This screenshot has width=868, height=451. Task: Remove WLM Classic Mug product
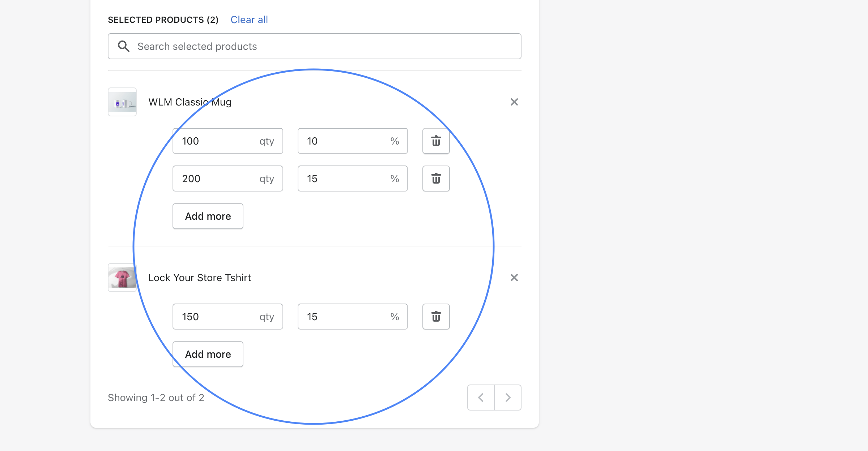click(x=514, y=102)
